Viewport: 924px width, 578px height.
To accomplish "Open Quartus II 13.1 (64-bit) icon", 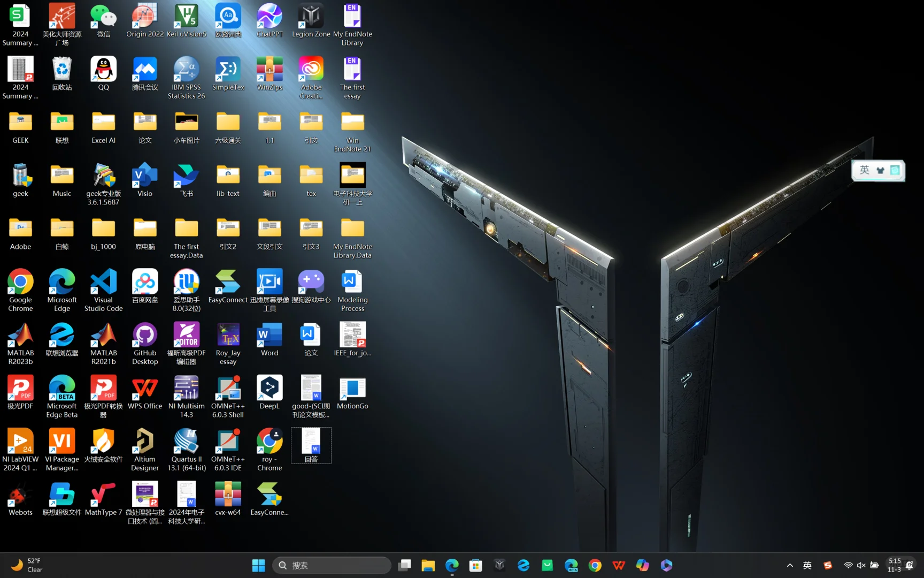I will point(186,450).
